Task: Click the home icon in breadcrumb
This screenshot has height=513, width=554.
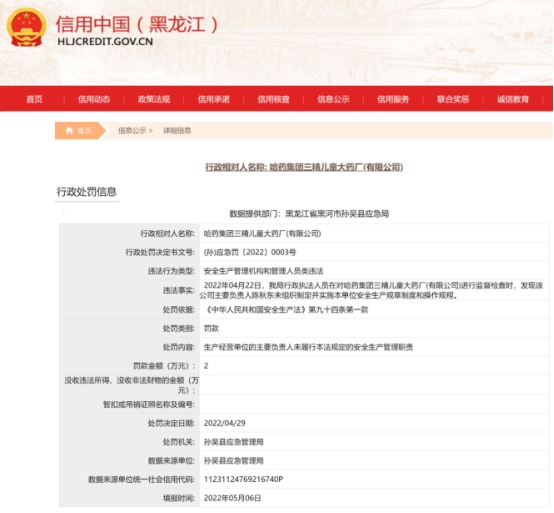Action: click(69, 131)
